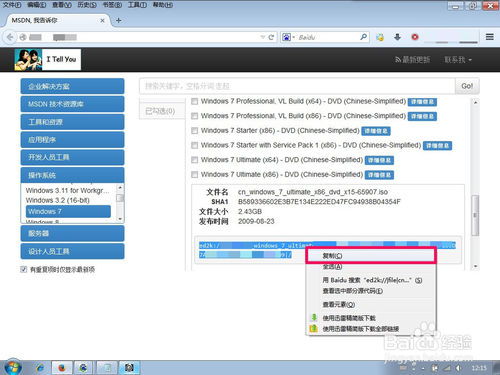Open the Baidu search engine dropdown arrow

(x=294, y=37)
